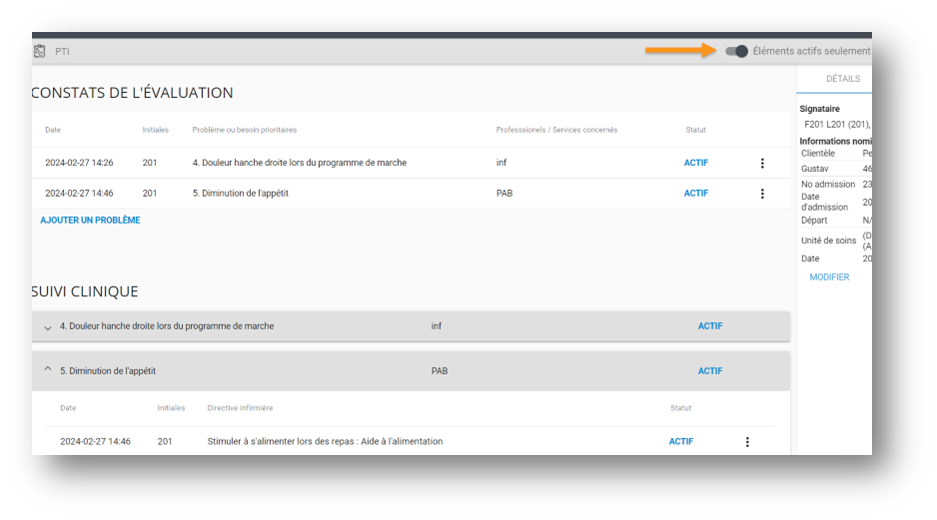Click the Statut column header in evaluation table
This screenshot has width=937, height=520.
[696, 130]
